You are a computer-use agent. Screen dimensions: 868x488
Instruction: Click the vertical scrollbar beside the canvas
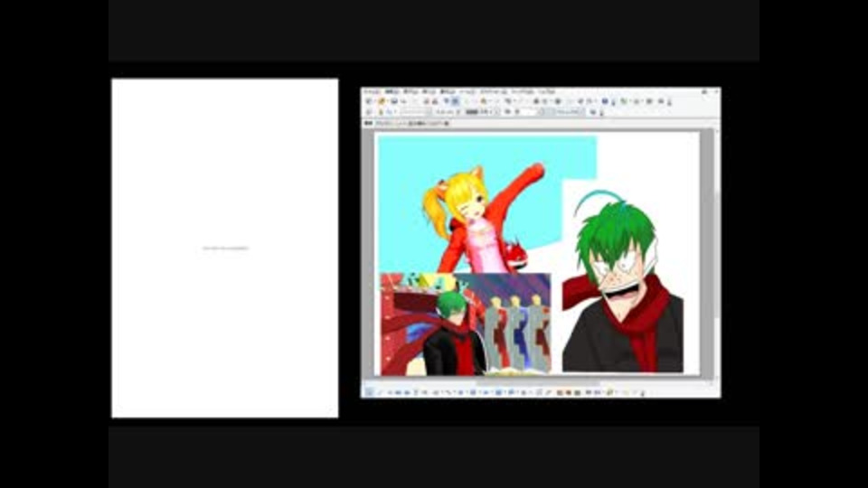tap(716, 255)
